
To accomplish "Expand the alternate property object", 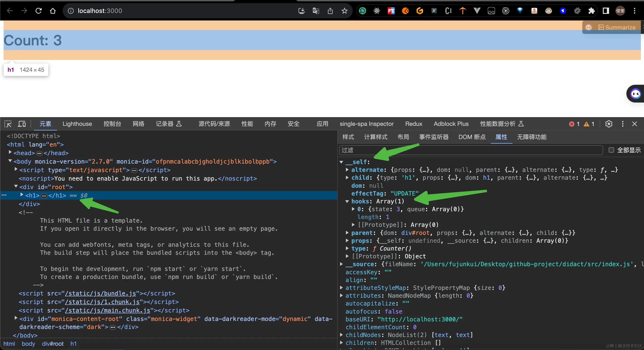I will (x=347, y=170).
